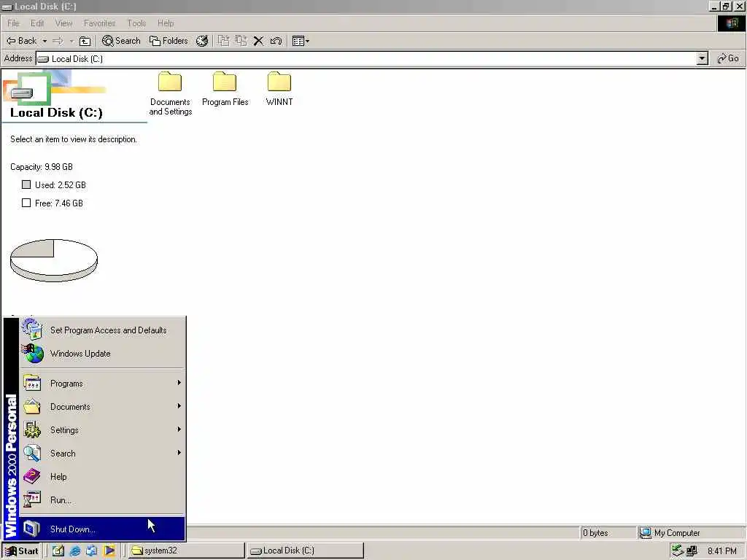747x560 pixels.
Task: Switch to system32 taskbar window
Action: [x=186, y=551]
